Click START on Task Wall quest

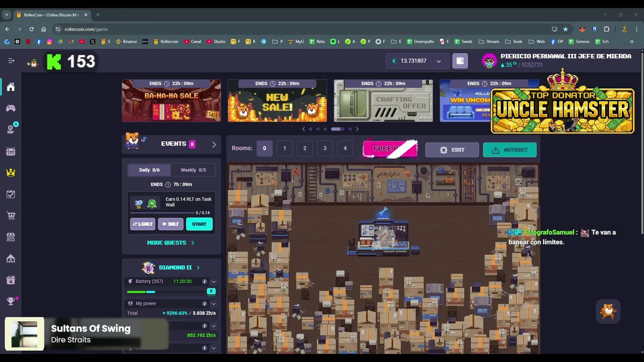click(x=199, y=224)
